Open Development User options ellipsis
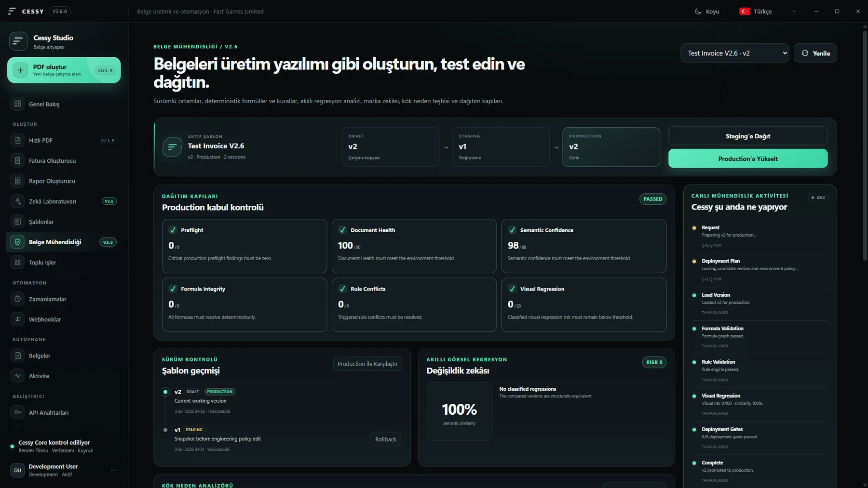Screen dimensions: 868x488 pos(114,470)
